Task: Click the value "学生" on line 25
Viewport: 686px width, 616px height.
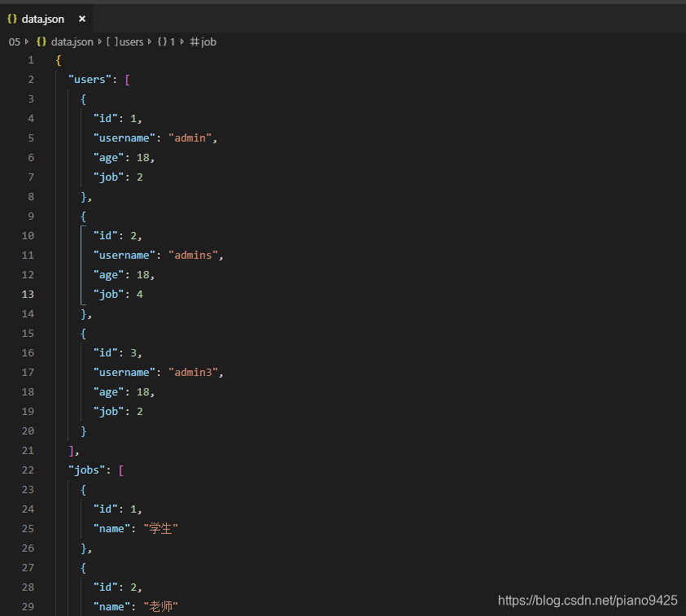Action: pos(160,529)
